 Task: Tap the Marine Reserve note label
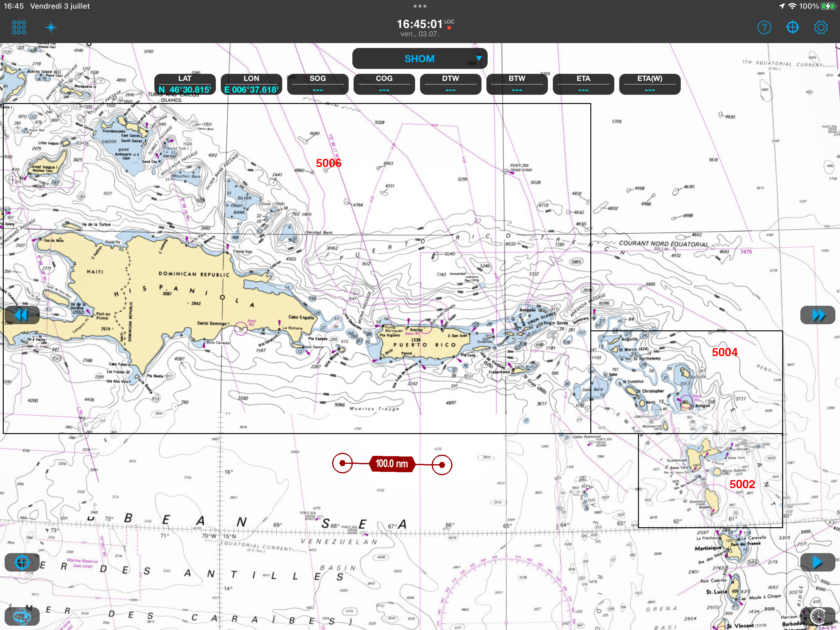(x=82, y=563)
